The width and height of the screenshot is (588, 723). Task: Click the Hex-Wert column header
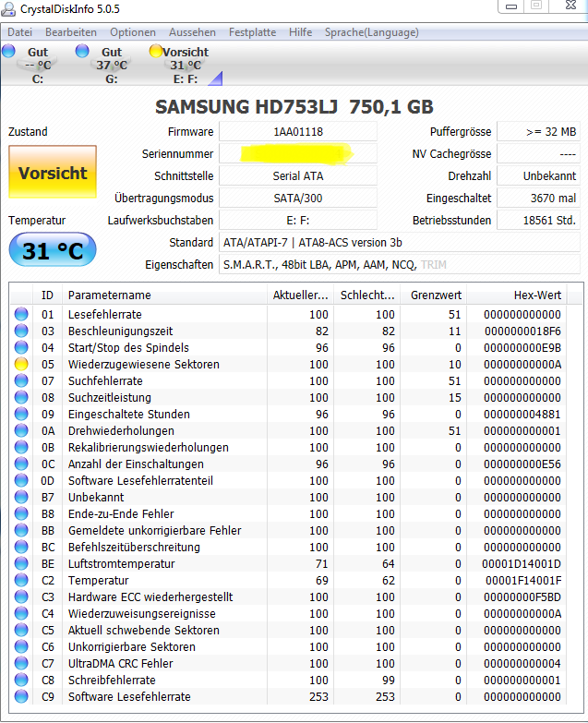pyautogui.click(x=518, y=295)
